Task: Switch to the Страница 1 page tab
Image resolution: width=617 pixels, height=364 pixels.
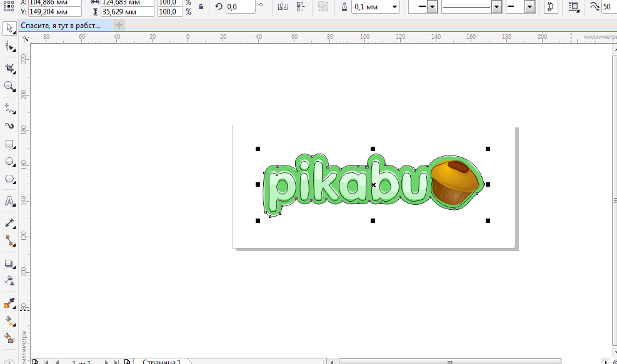Action: click(x=161, y=362)
